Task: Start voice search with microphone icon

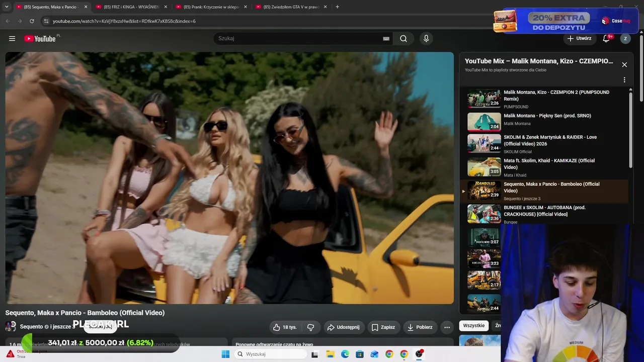Action: 426,39
